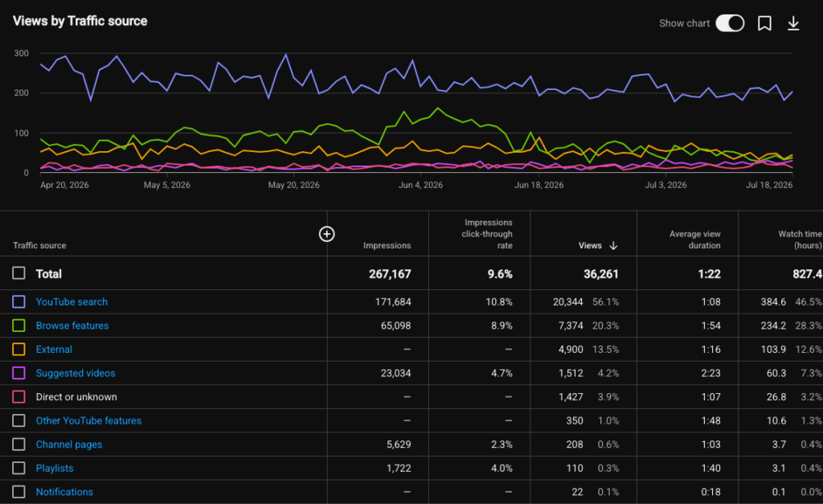This screenshot has height=504, width=823.
Task: Add a metric with the plus icon
Action: [x=326, y=234]
